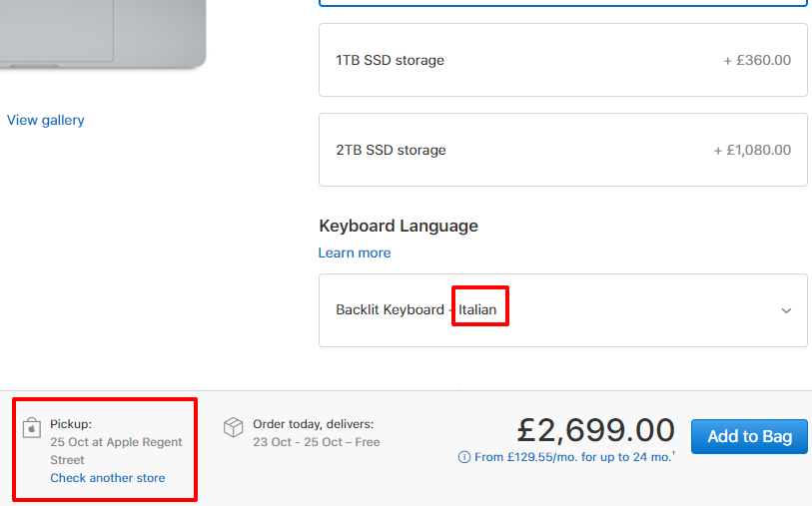
Task: Click the Apple Regent Street pickup text
Action: tap(116, 451)
